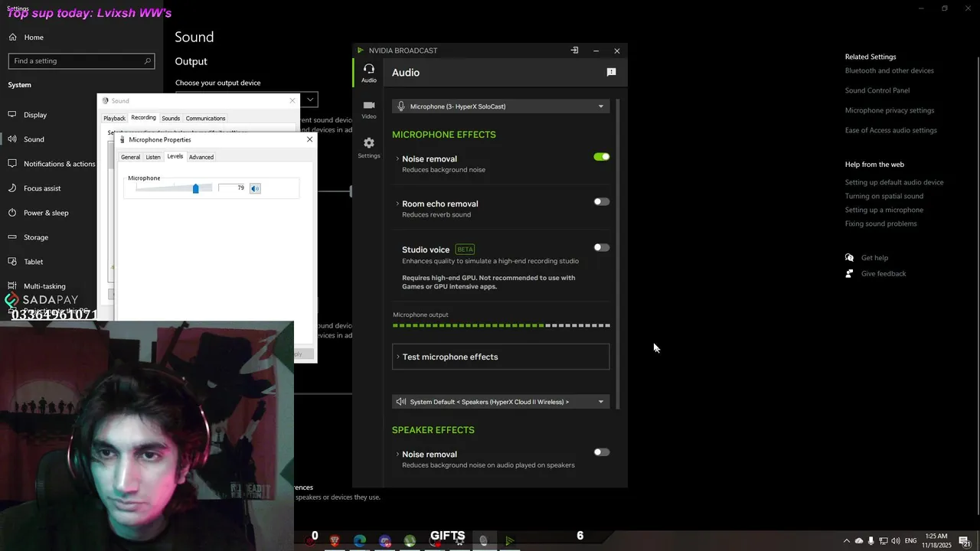980x551 pixels.
Task: Open Fixing sound problems link
Action: pos(880,223)
